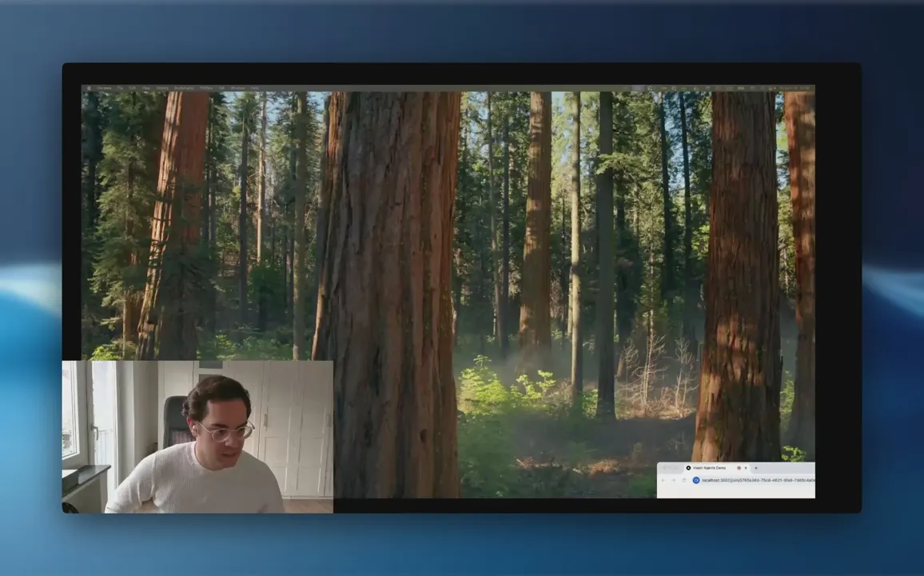Open the File menu
Image resolution: width=924 pixels, height=576 pixels.
[x=120, y=89]
